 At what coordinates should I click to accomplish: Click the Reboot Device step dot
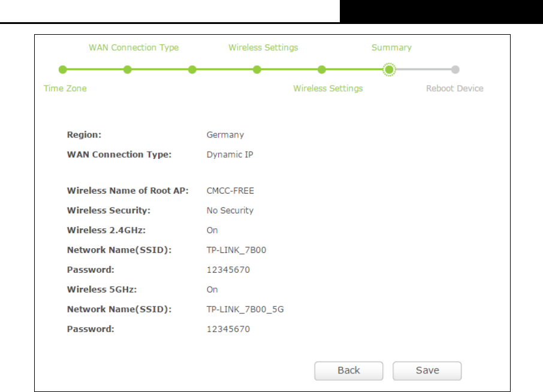coord(455,70)
